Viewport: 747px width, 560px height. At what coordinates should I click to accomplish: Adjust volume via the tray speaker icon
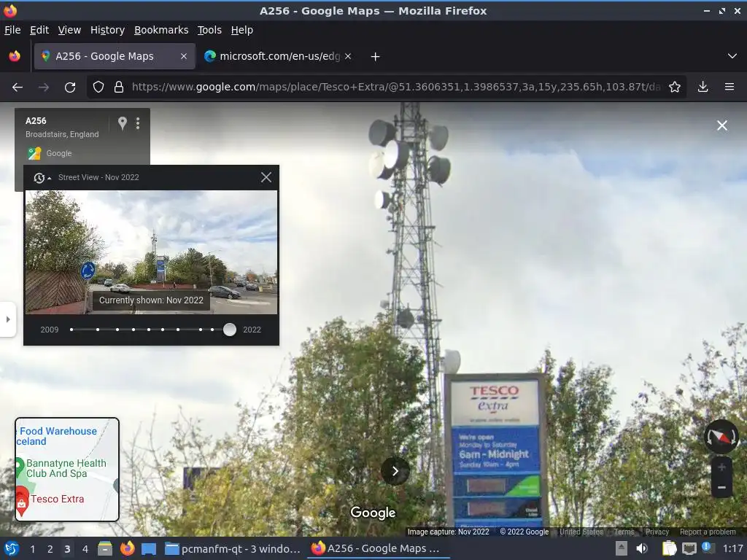[642, 548]
